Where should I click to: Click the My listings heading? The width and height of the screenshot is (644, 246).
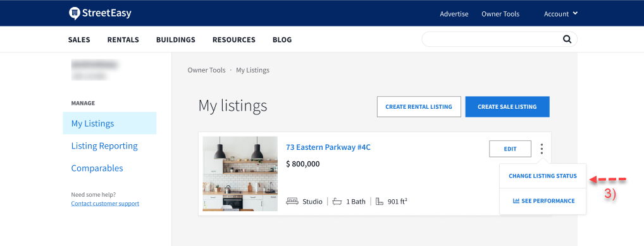(233, 106)
